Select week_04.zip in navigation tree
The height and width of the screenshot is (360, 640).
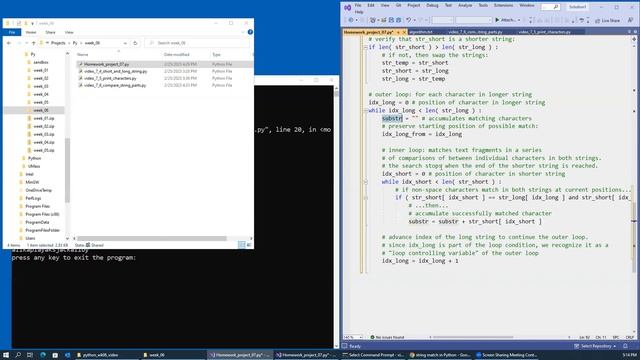pos(44,142)
